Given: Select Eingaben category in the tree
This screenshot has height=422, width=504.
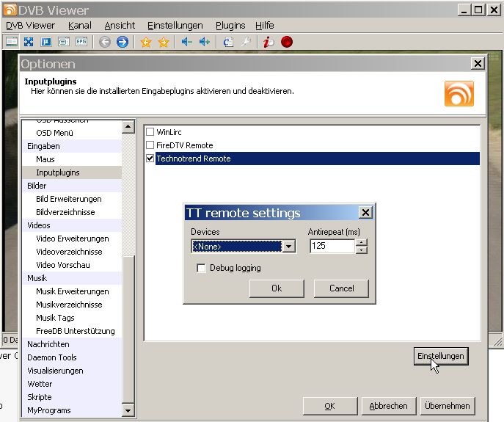Looking at the screenshot, I should tap(43, 146).
